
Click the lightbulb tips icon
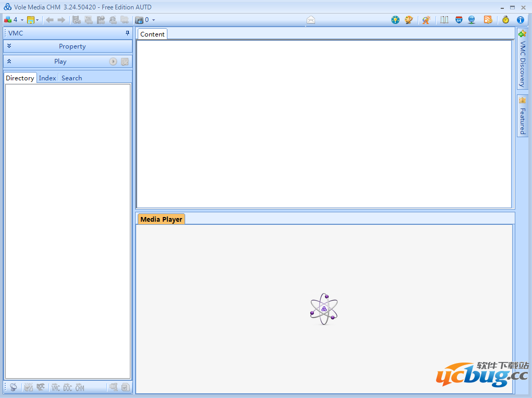click(395, 20)
